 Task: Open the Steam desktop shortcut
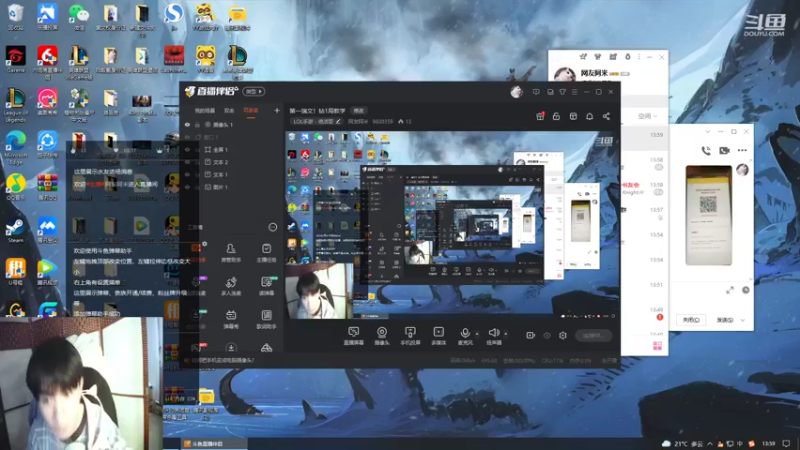15,231
